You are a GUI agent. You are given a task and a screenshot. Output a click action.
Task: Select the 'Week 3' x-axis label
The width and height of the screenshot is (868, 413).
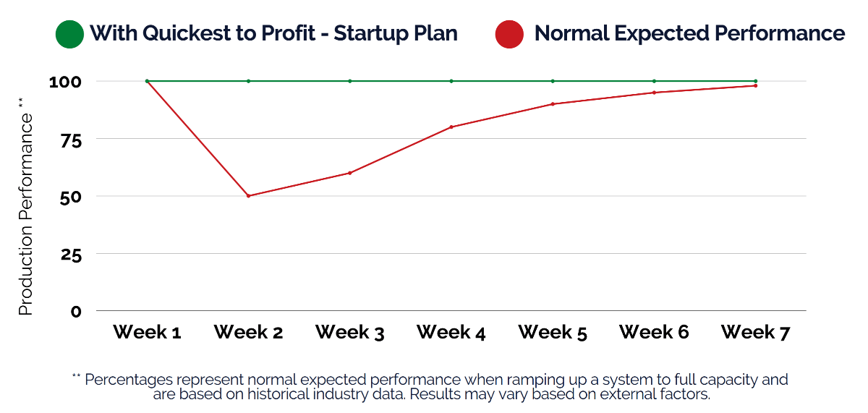click(x=350, y=333)
